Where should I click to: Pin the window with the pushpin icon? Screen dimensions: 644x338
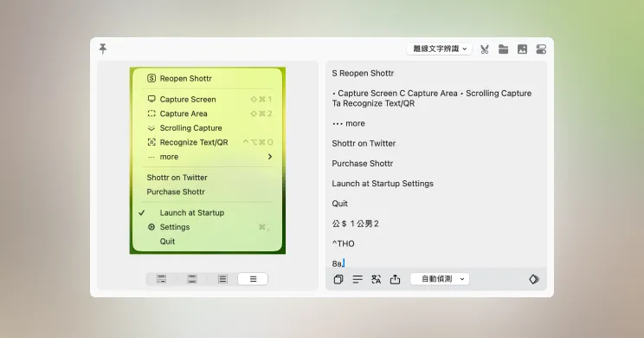[x=103, y=49]
